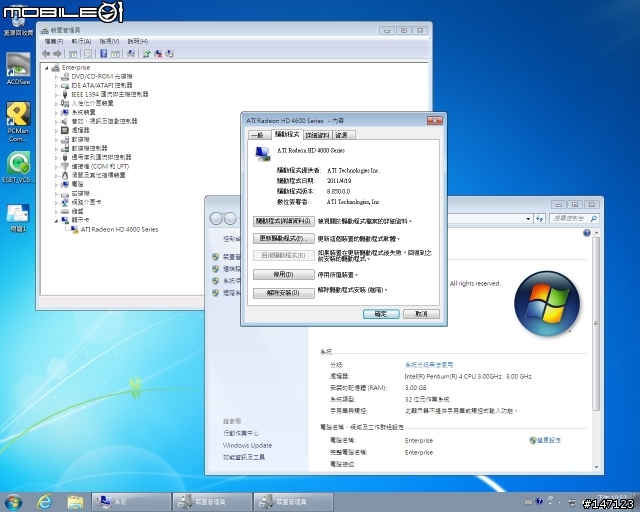Expand the IDE ATA/ATAPI 控制器 node
640x512 pixels.
point(56,86)
